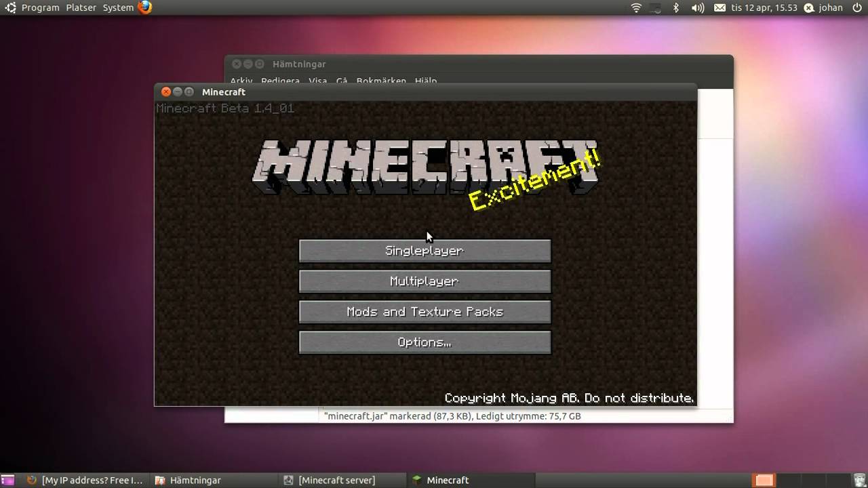Open the Multiplayer screen
The height and width of the screenshot is (488, 868).
[x=425, y=281]
